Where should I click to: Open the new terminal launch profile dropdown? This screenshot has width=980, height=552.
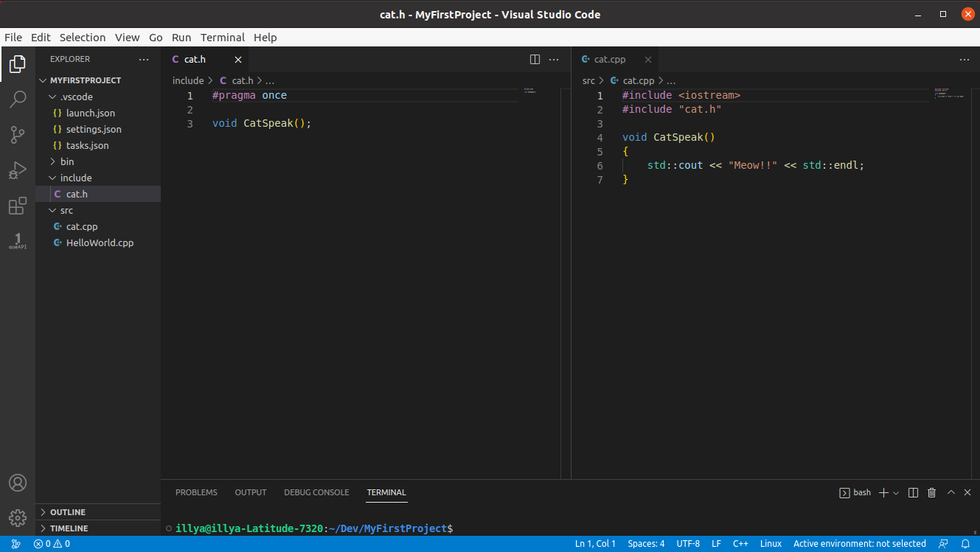[896, 492]
